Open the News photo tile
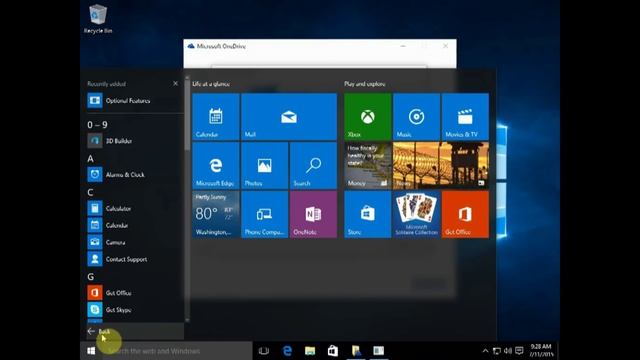Image resolution: width=640 pixels, height=360 pixels. tap(441, 166)
